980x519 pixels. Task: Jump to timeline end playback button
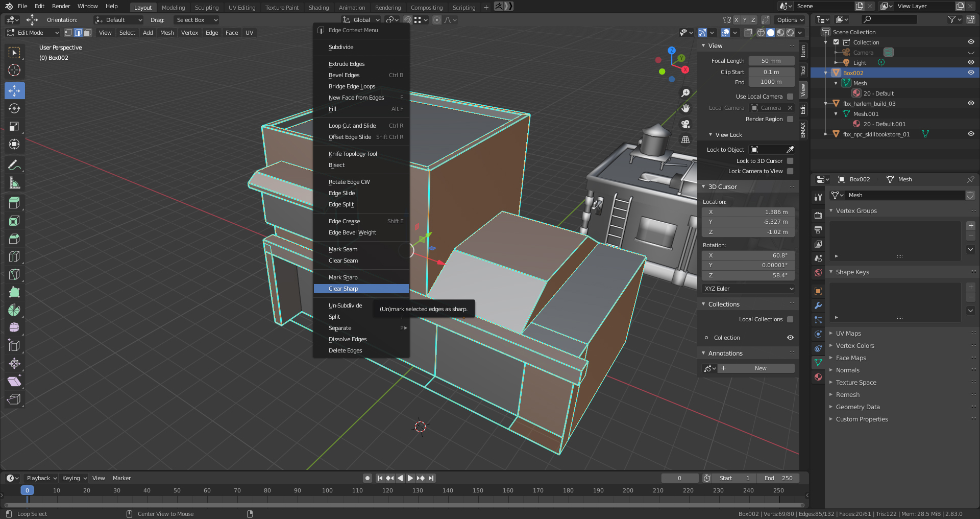[x=431, y=478]
